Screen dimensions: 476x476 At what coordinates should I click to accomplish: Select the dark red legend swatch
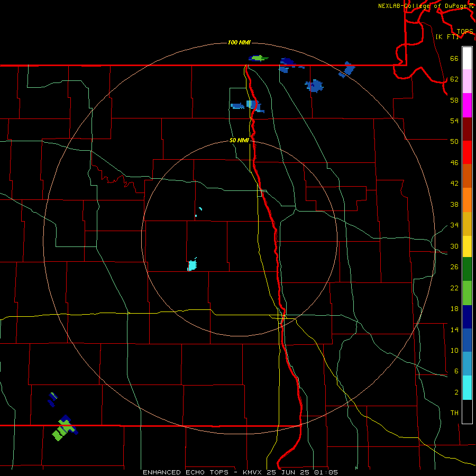(x=467, y=129)
